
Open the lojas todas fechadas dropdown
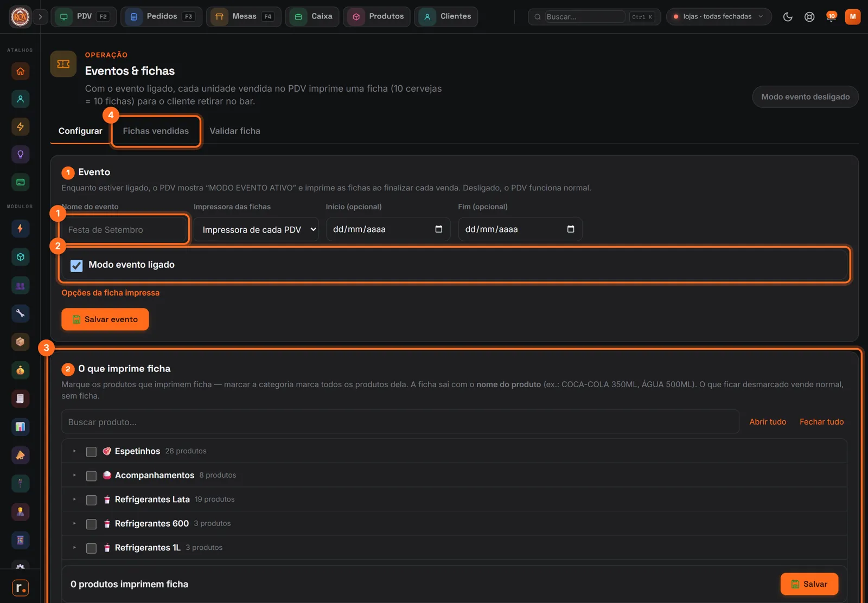coord(718,17)
